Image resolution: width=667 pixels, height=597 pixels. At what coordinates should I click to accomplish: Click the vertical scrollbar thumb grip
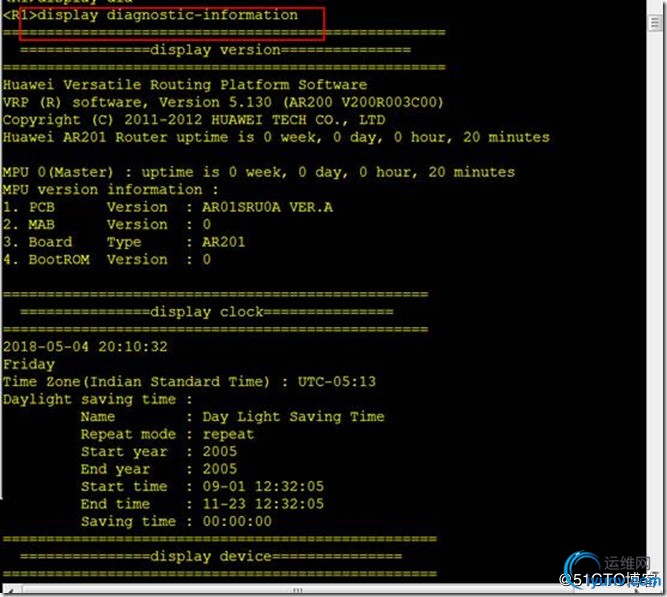(x=656, y=23)
